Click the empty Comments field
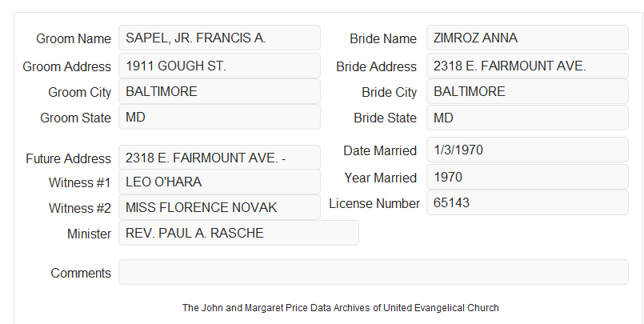The image size is (644, 324). pyautogui.click(x=374, y=272)
